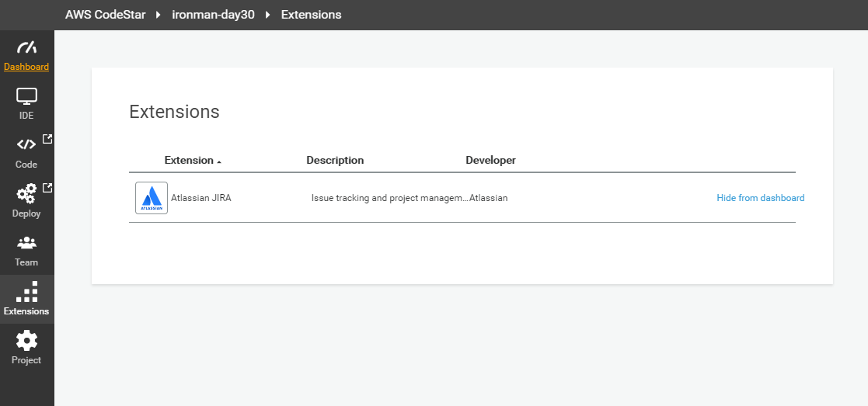Click external-link icon beside Deploy
The width and height of the screenshot is (868, 406).
coord(47,188)
